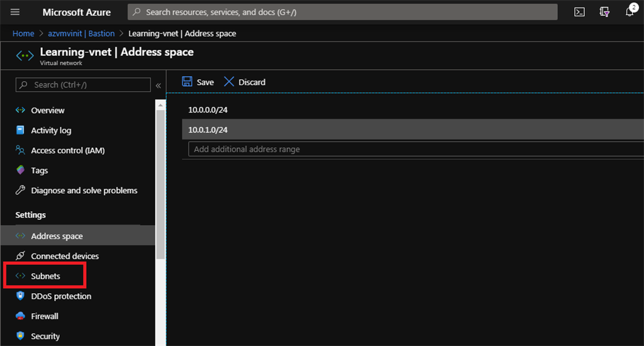Click the Connected devices plug icon
Screen dimensions: 644x346
[20, 255]
